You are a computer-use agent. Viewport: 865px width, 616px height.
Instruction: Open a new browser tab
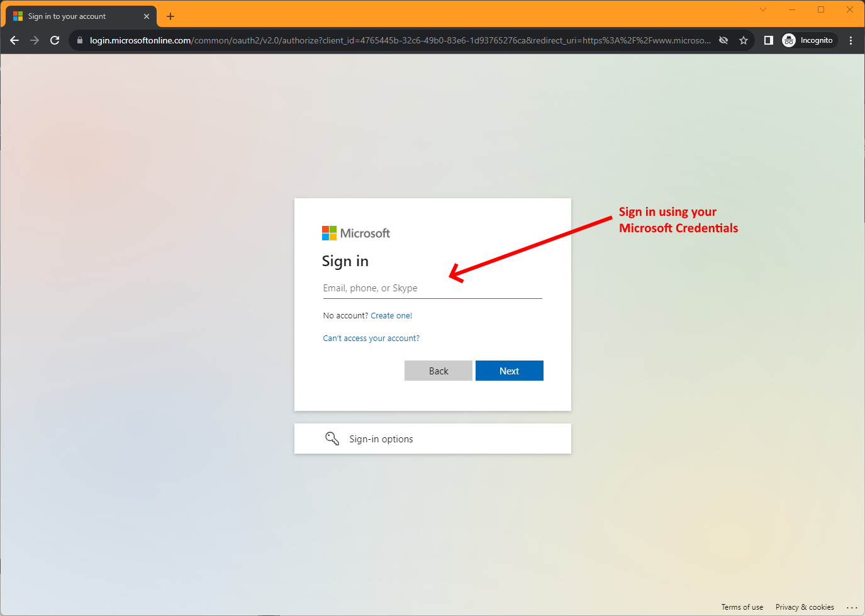point(170,16)
